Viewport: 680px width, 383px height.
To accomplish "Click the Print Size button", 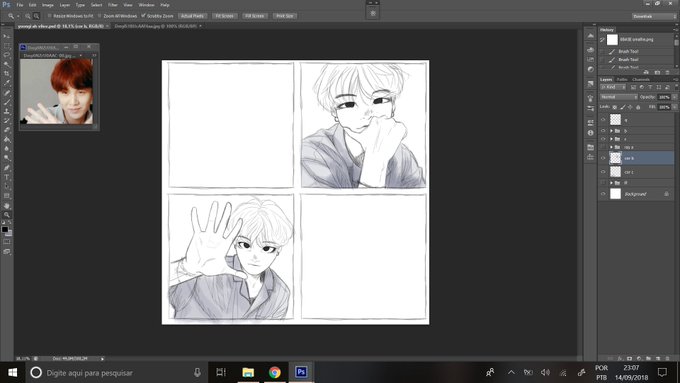I will pos(285,16).
